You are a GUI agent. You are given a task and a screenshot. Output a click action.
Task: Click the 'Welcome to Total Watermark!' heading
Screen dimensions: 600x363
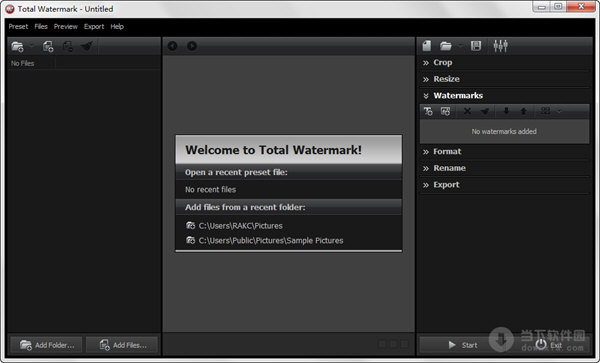pos(273,150)
